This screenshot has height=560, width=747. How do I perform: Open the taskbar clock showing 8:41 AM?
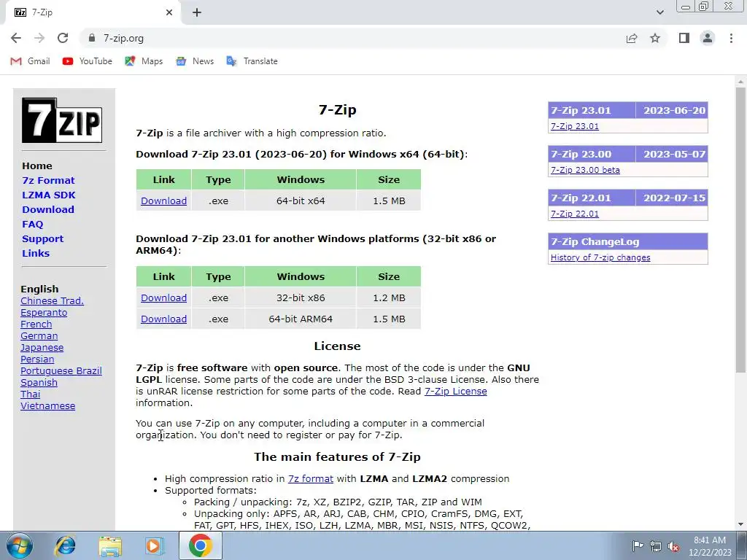tap(710, 546)
